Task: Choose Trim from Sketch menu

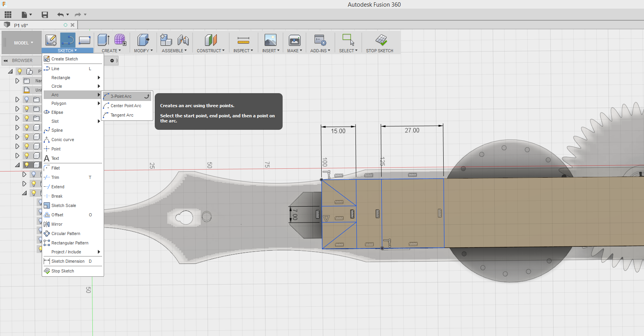Action: [73, 177]
